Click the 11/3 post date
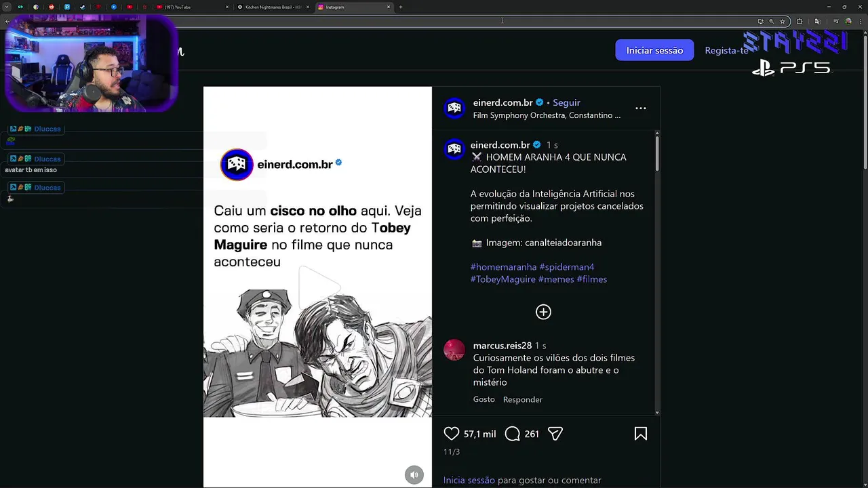This screenshot has width=868, height=488. tap(452, 451)
